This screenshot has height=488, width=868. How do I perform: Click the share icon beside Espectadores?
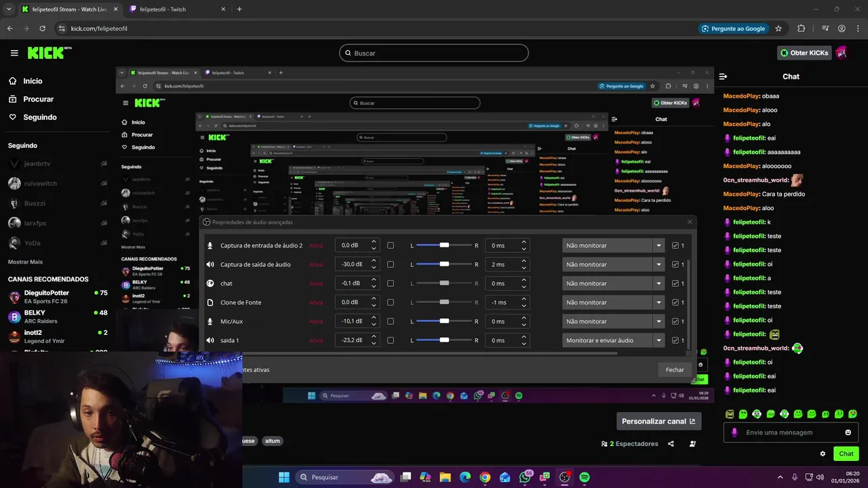[671, 444]
